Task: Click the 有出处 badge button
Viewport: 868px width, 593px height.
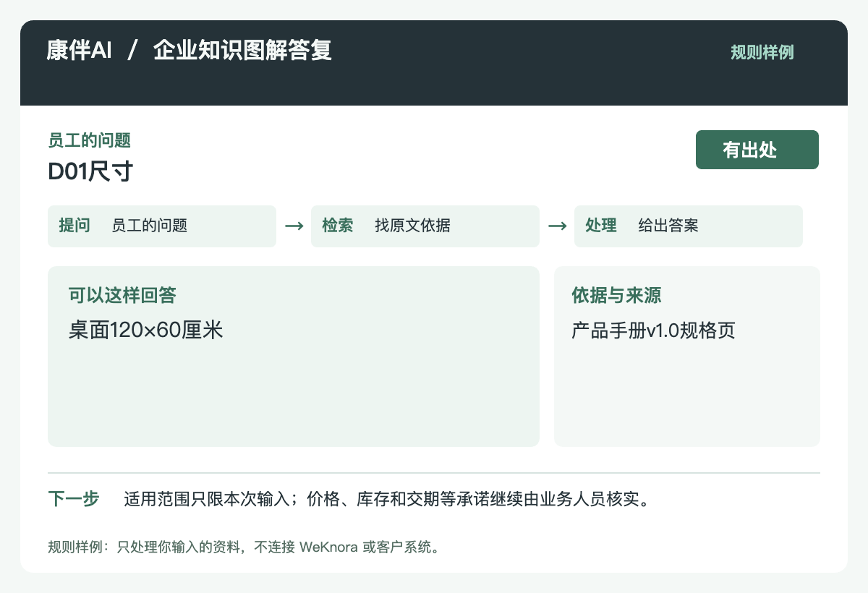Action: click(757, 150)
